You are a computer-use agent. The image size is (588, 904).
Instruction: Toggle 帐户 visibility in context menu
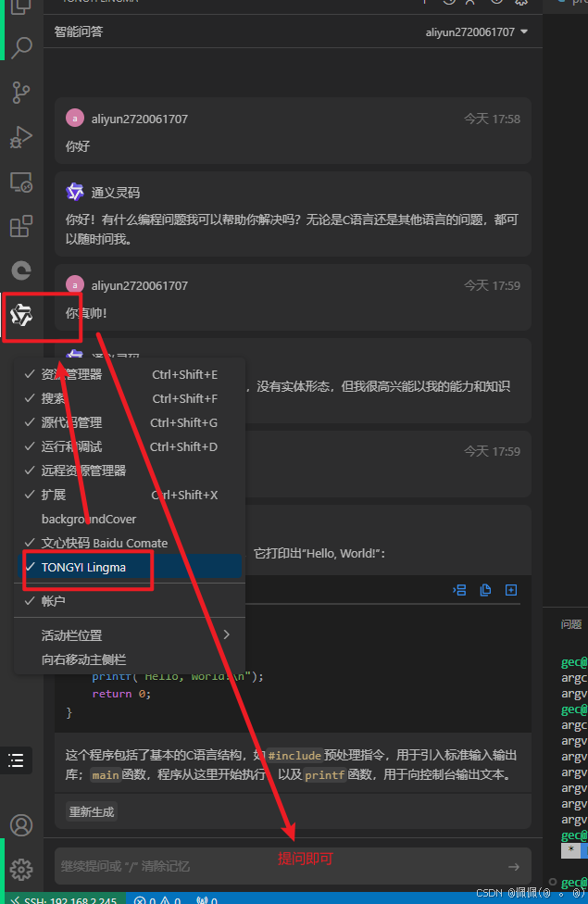pyautogui.click(x=129, y=601)
